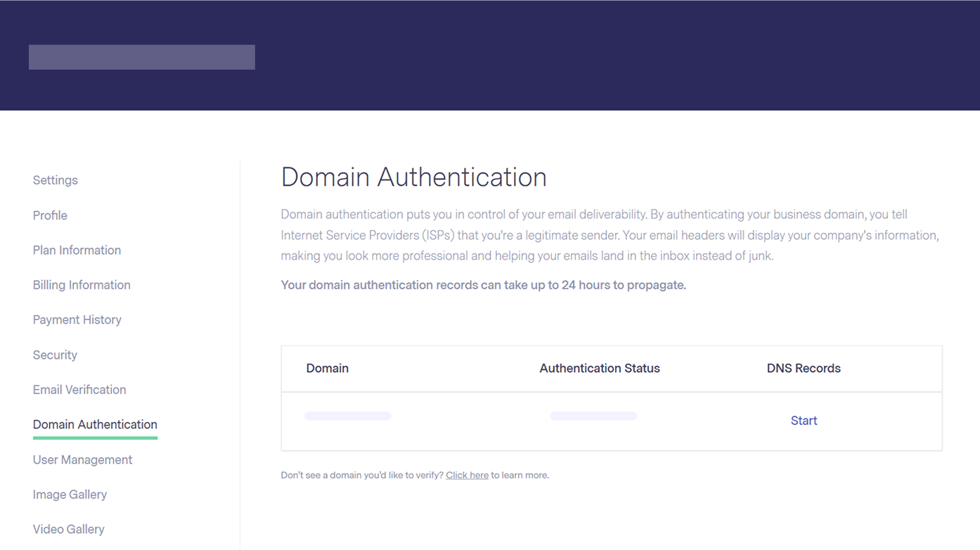The height and width of the screenshot is (550, 980).
Task: Open the Settings sidebar item
Action: 55,180
